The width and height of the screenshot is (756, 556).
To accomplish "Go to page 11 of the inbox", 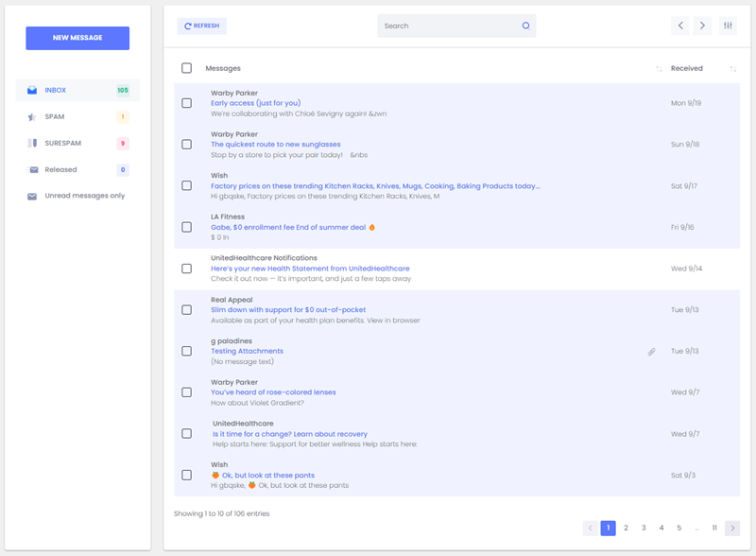I will [x=713, y=528].
